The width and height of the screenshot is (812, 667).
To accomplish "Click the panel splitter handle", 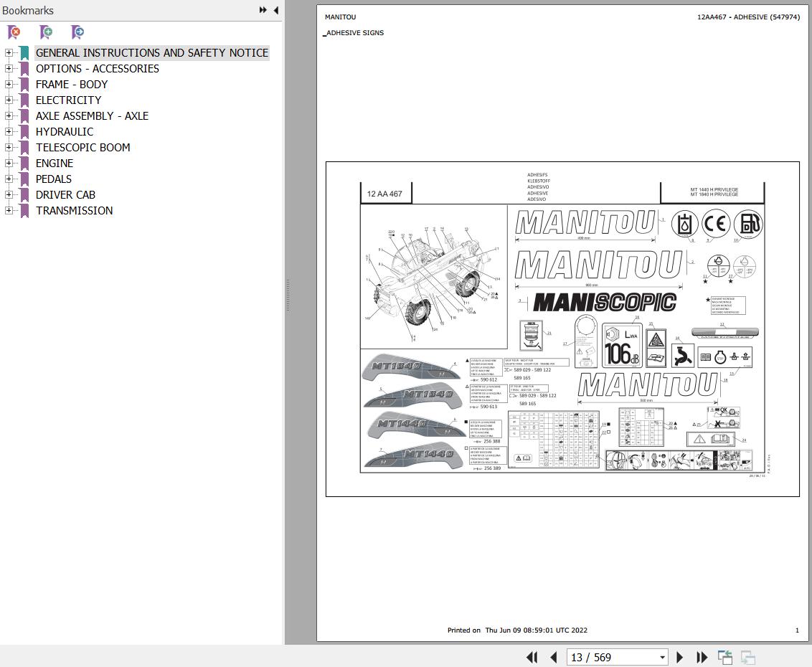I will tap(288, 295).
